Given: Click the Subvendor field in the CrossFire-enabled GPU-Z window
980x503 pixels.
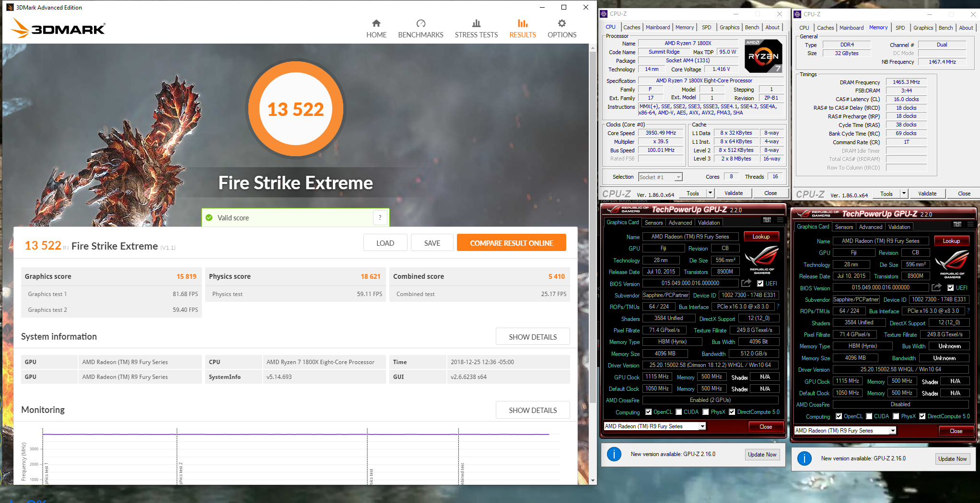Looking at the screenshot, I should click(665, 295).
